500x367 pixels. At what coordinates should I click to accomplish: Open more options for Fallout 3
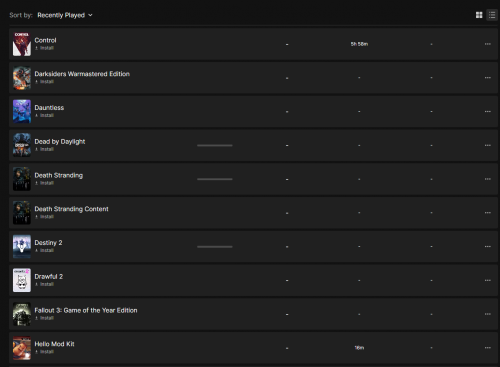(x=488, y=314)
